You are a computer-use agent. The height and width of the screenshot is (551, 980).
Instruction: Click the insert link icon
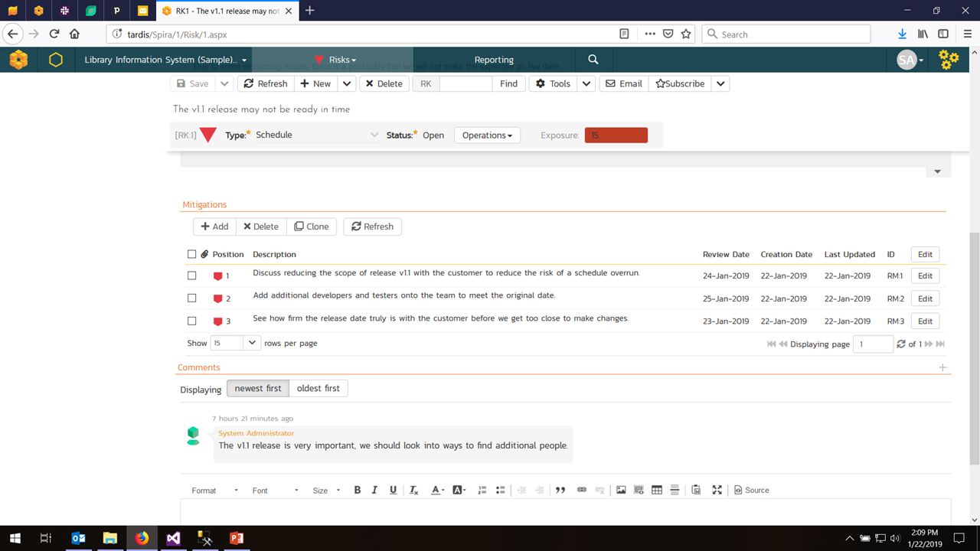[x=582, y=490]
